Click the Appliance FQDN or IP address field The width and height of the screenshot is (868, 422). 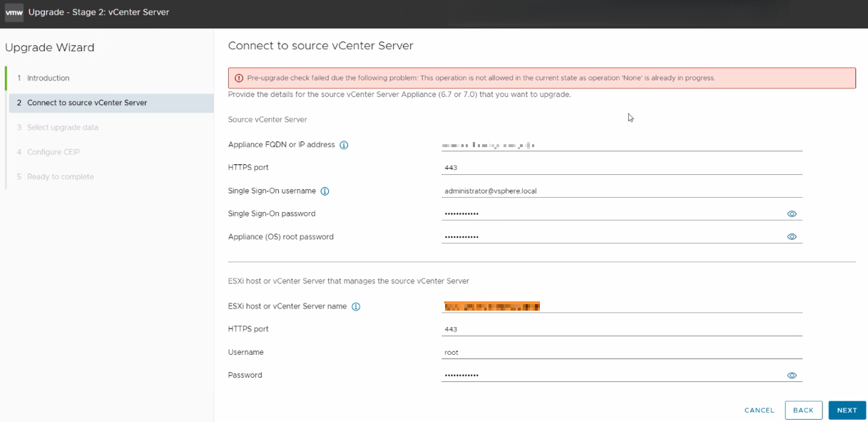[x=622, y=145]
